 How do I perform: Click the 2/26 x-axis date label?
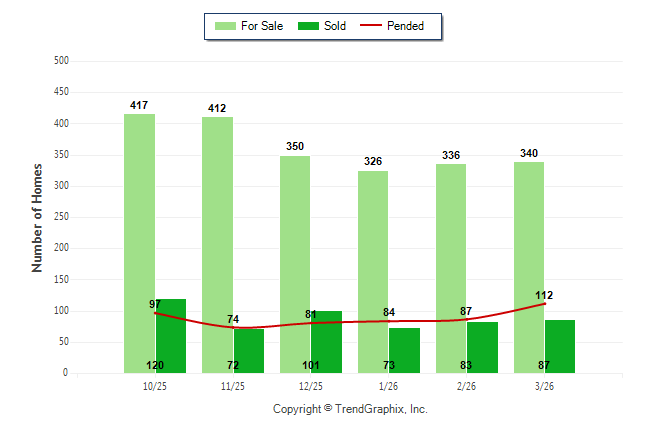pyautogui.click(x=466, y=386)
